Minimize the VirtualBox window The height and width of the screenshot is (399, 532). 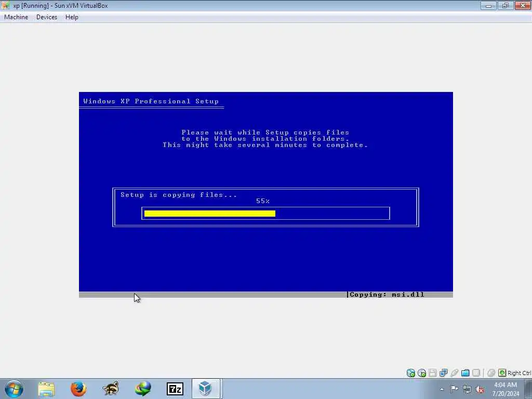pos(488,5)
